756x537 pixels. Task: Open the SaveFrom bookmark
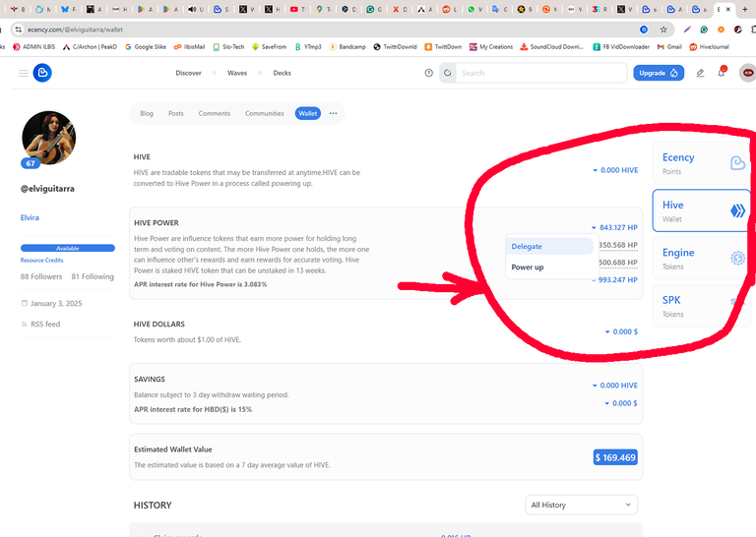(x=269, y=46)
